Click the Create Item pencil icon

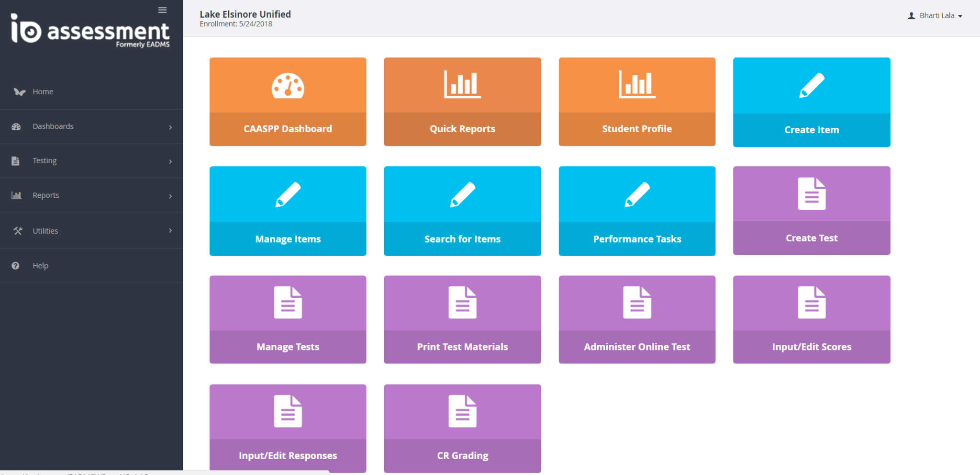tap(812, 86)
